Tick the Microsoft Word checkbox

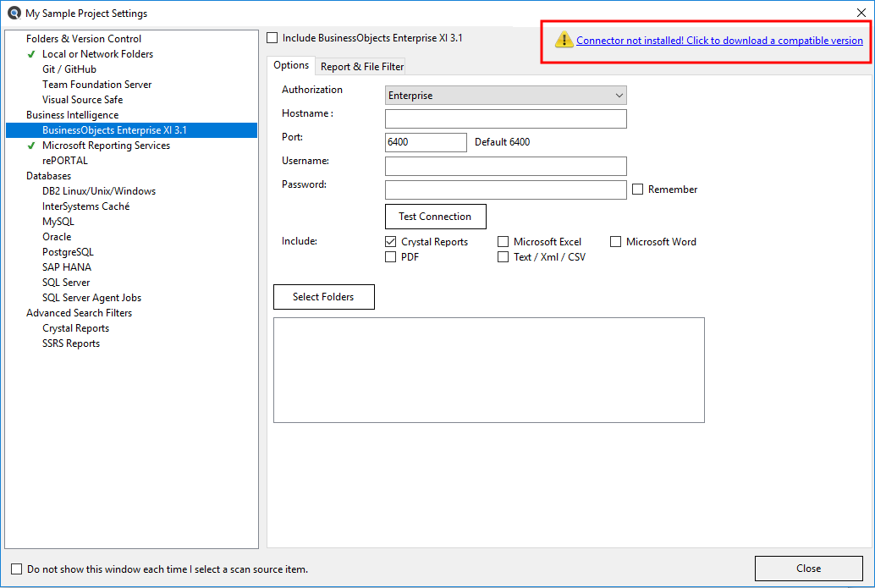coord(615,242)
